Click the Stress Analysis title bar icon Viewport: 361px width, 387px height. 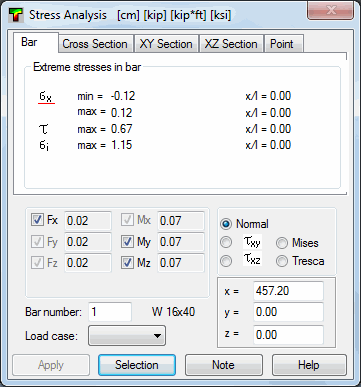pyautogui.click(x=16, y=15)
